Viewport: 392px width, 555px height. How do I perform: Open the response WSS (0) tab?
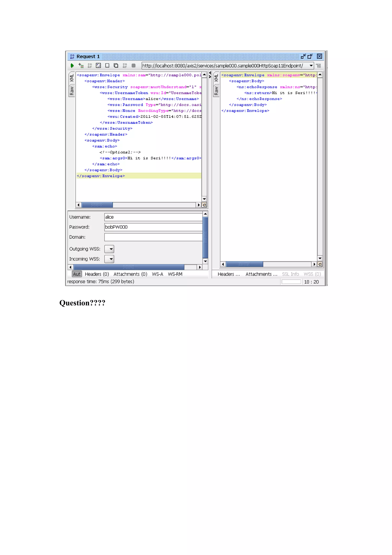(312, 274)
